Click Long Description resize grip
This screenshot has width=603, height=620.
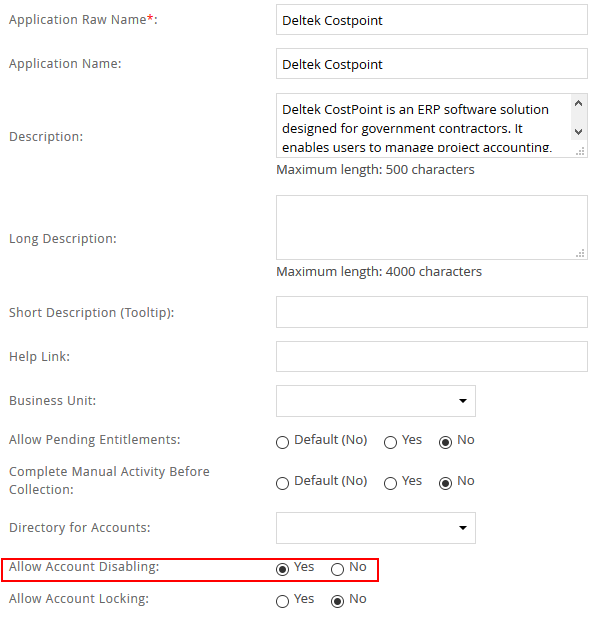[x=580, y=253]
